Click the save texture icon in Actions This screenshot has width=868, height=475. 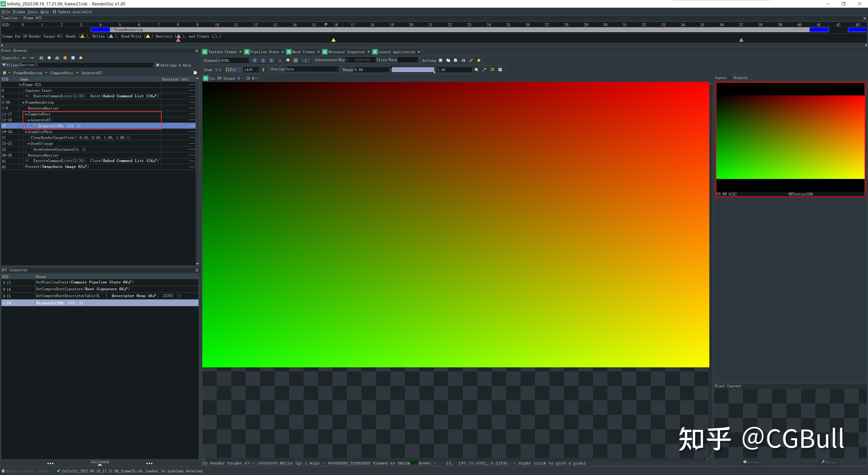(440, 60)
